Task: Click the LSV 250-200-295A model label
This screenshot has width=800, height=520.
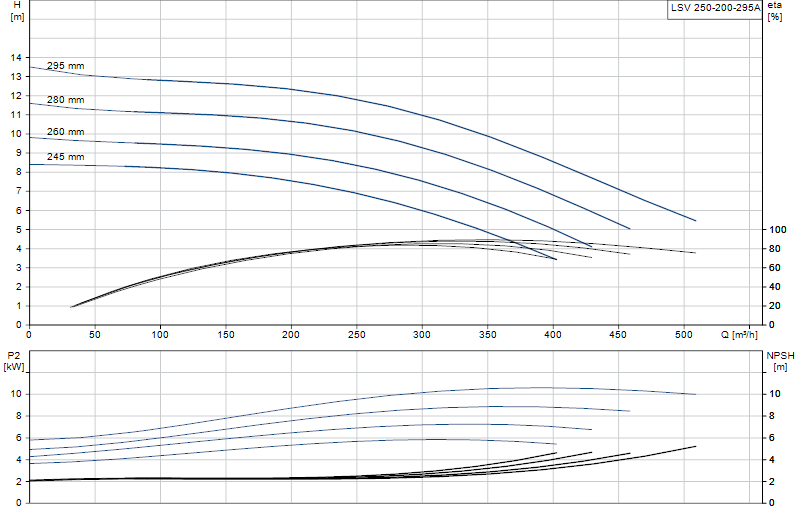Action: [715, 8]
